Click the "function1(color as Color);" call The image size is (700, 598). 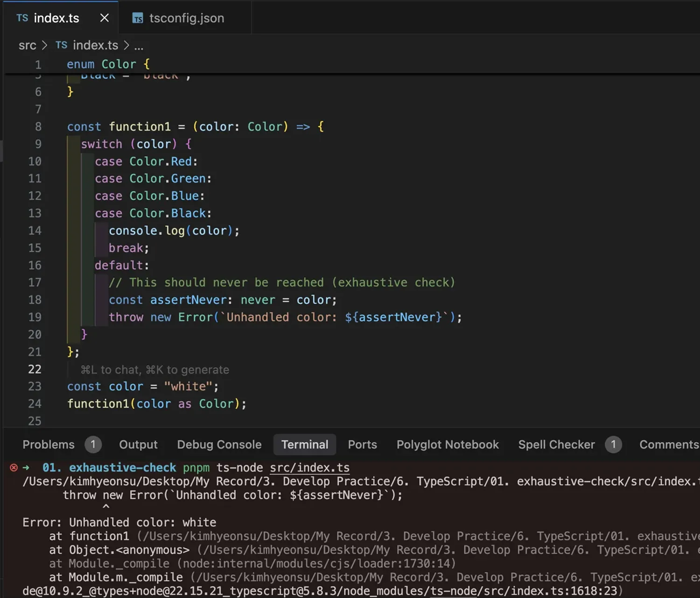[157, 404]
